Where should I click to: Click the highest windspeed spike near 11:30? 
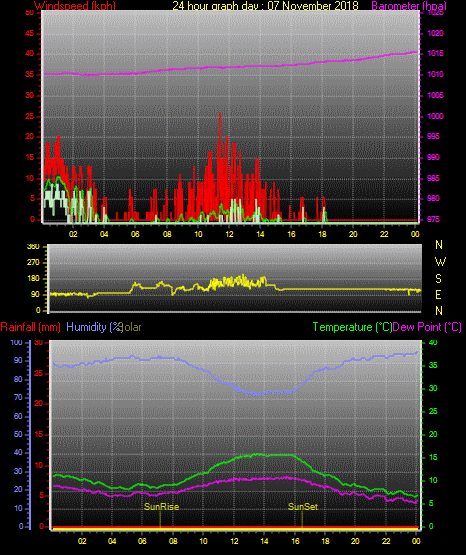coord(220,114)
